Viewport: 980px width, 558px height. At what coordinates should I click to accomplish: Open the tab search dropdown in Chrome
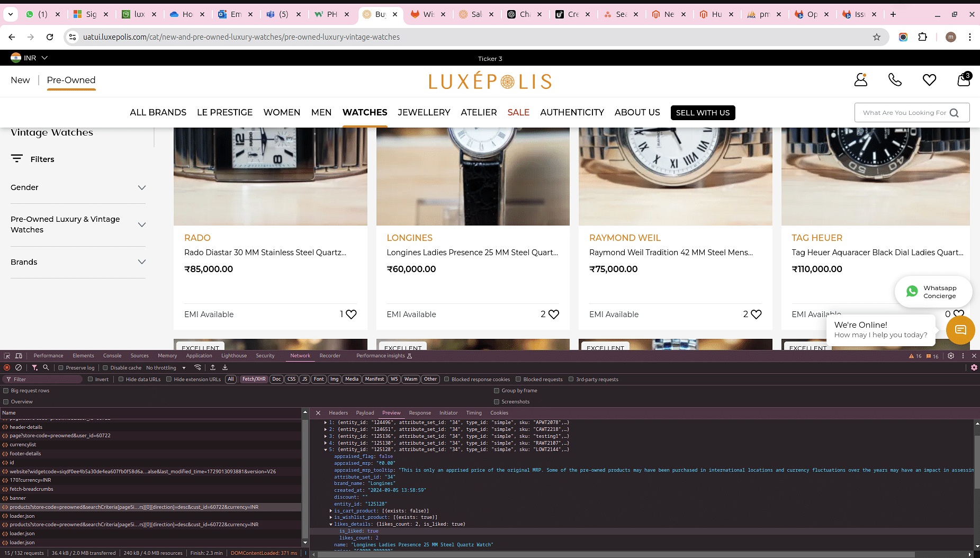[x=10, y=14]
